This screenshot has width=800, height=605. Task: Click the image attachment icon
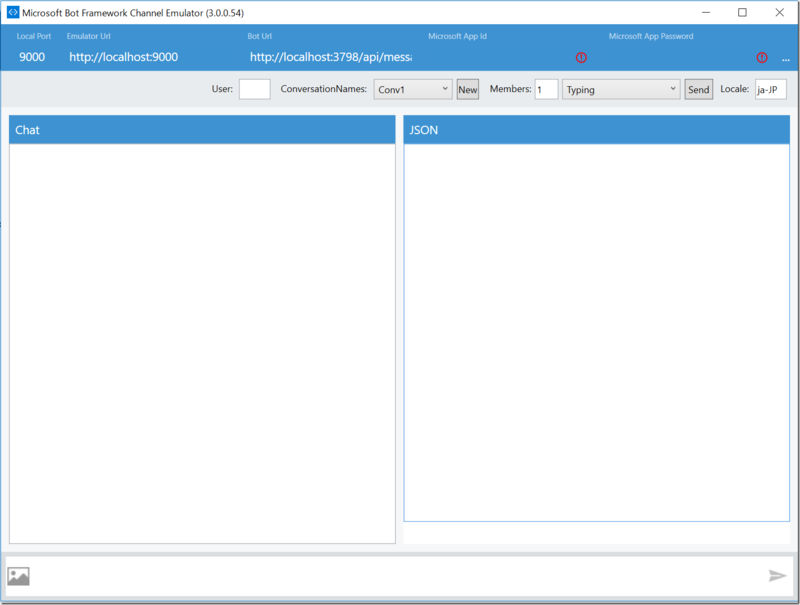point(18,576)
